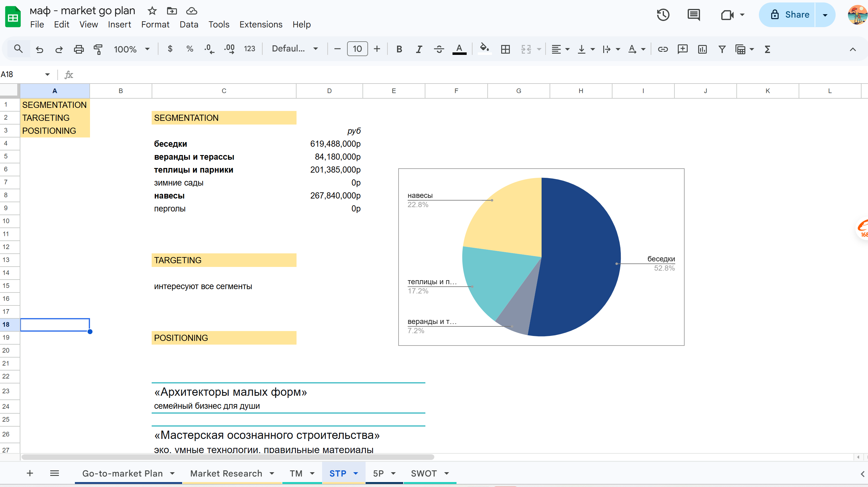
Task: Start a video call from camera icon
Action: (727, 15)
